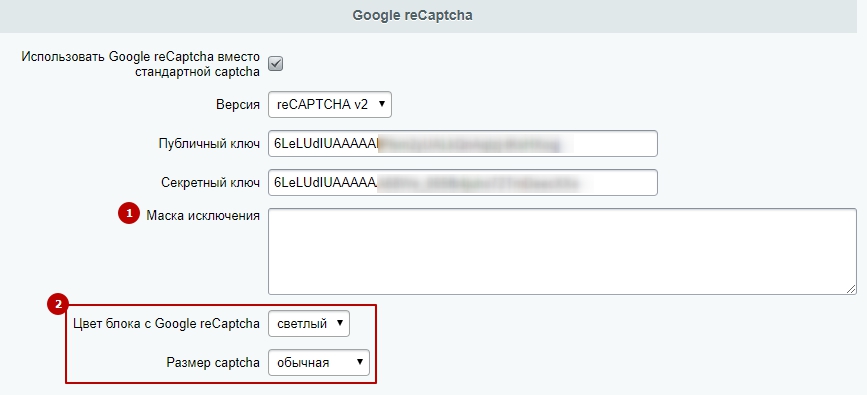Click the Цвет блока с Google reCaptcha label
867x395 pixels.
(166, 324)
